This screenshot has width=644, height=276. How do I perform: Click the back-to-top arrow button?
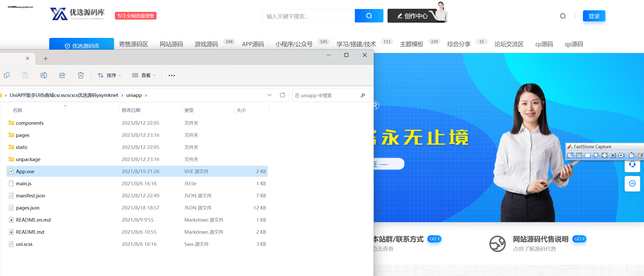[x=632, y=183]
